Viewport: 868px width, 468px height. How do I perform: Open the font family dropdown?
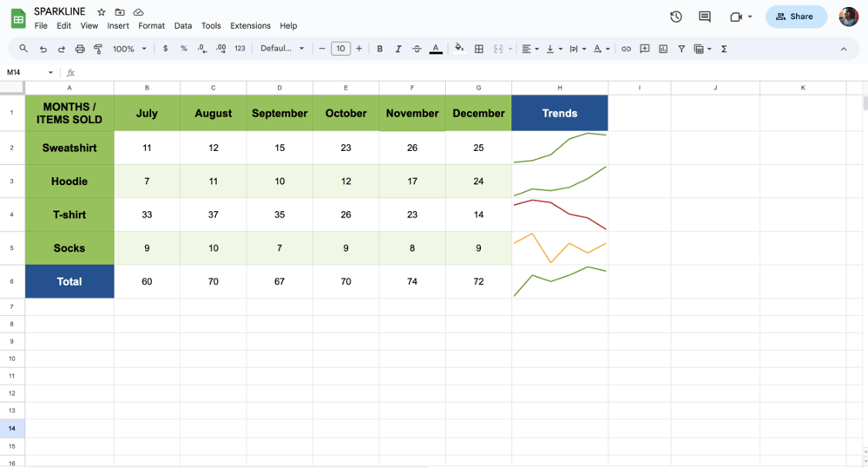coord(282,49)
